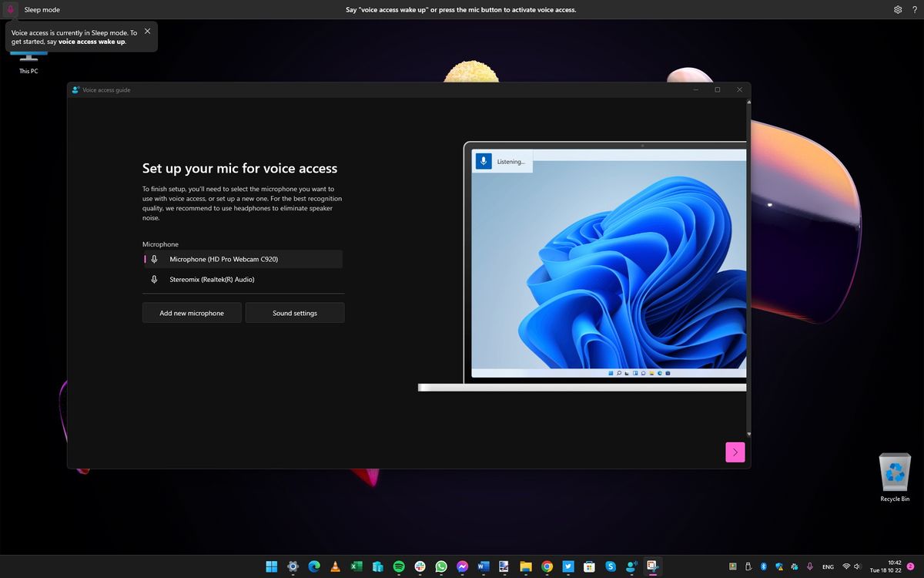Click the microphone icon beside Stereomix entry

(x=154, y=279)
